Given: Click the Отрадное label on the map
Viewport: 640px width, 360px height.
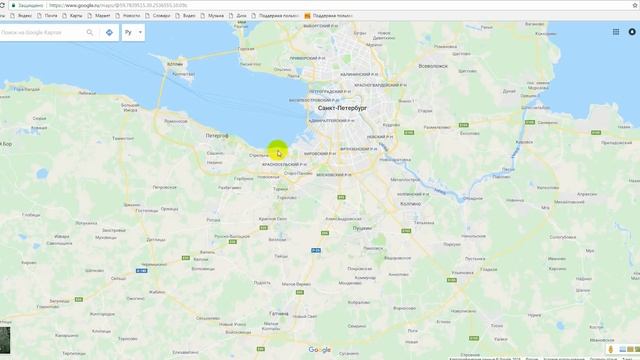Looking at the screenshot, I should (x=473, y=198).
